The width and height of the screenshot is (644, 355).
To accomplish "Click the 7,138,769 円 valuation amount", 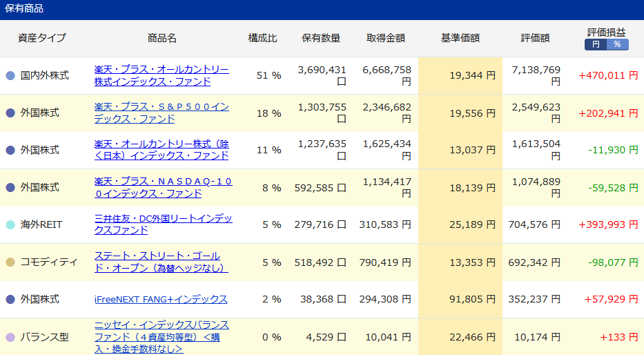I will pos(536,75).
